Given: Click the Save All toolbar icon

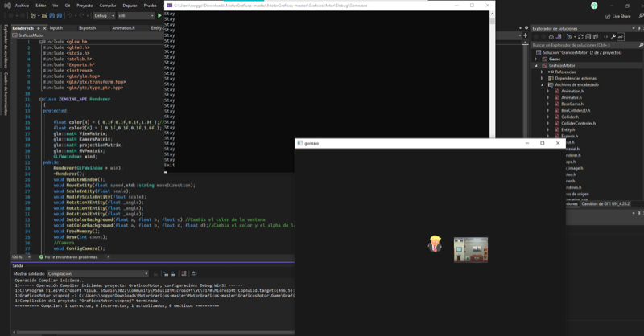Looking at the screenshot, I should (x=60, y=15).
